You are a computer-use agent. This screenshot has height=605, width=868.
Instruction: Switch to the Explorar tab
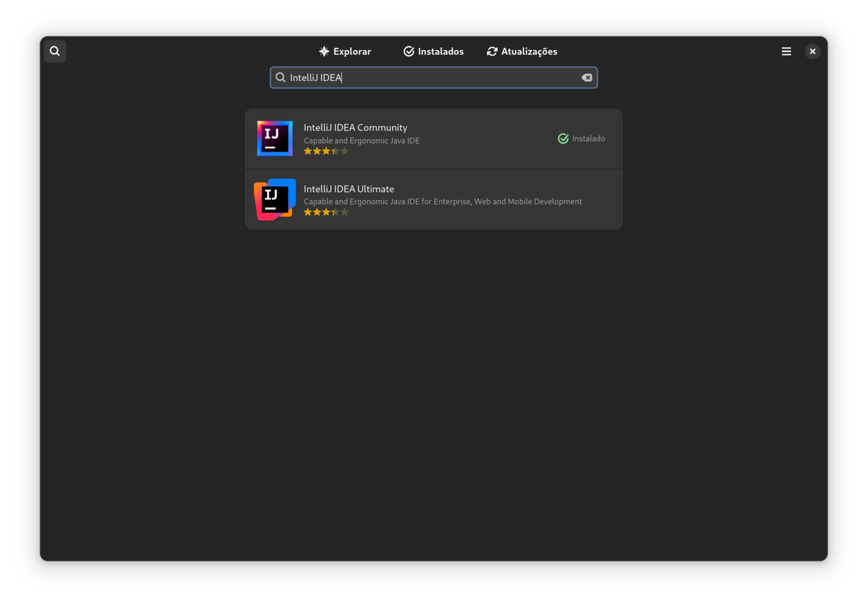tap(344, 51)
